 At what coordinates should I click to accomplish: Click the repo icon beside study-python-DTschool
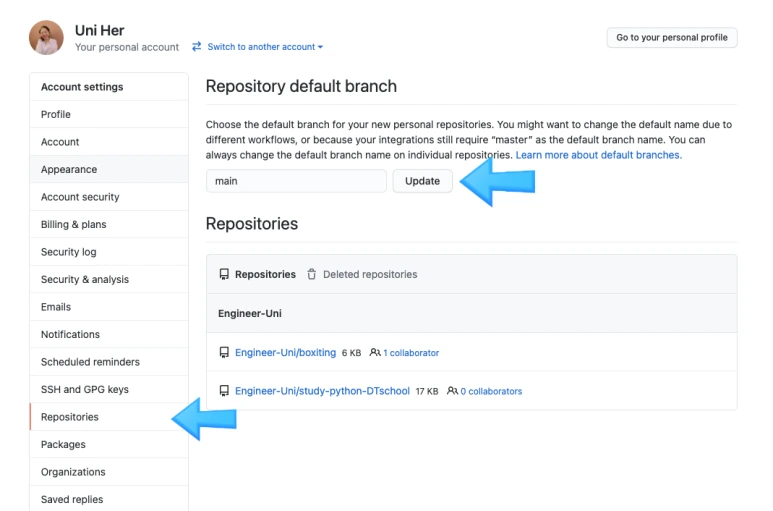224,391
